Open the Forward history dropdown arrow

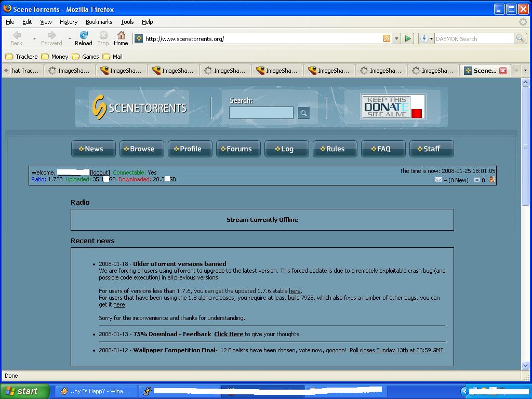70,38
